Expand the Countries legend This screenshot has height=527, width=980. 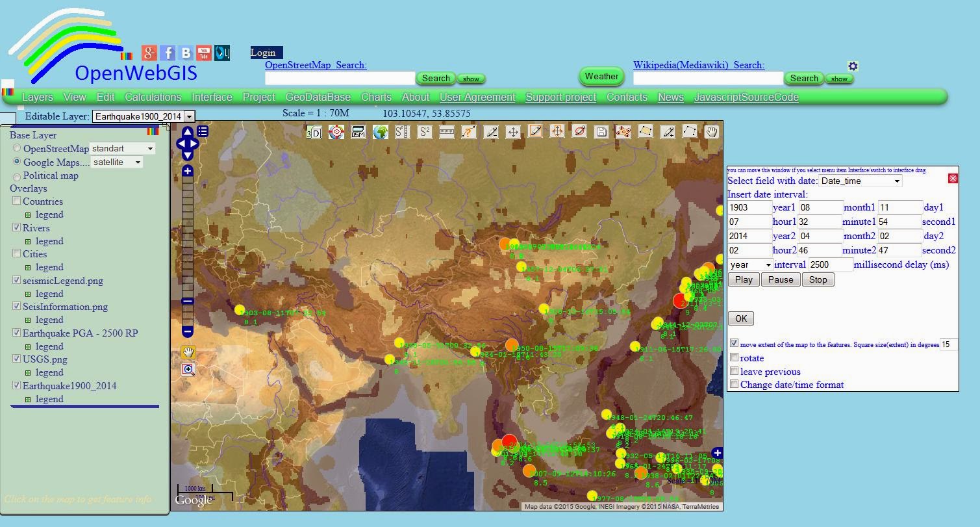[x=28, y=215]
